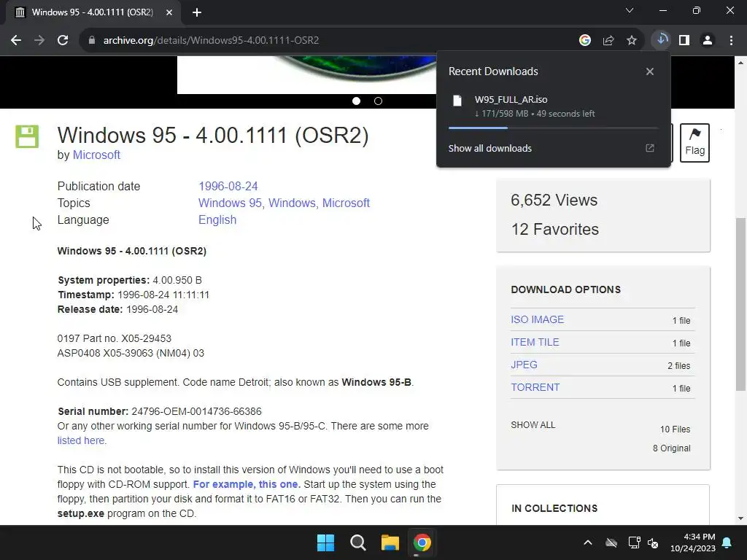Show hidden system tray icons
This screenshot has height=560, width=747.
[588, 542]
